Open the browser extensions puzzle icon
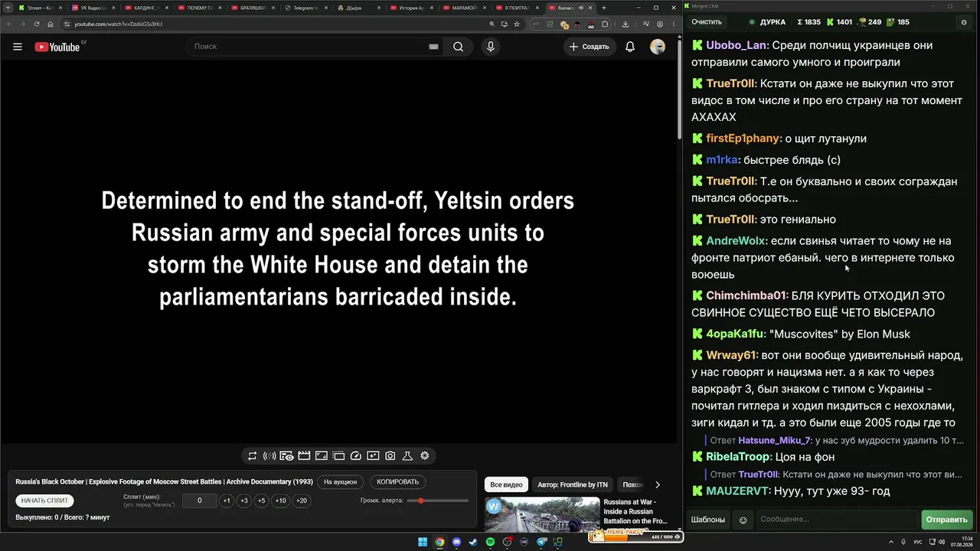The image size is (980, 551). point(605,24)
